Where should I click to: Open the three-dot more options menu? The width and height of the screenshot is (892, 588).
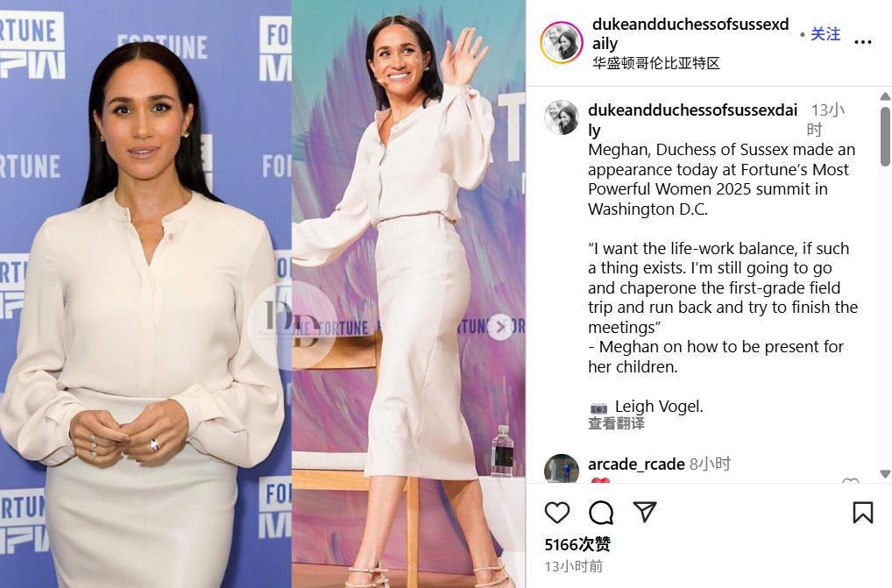(863, 42)
